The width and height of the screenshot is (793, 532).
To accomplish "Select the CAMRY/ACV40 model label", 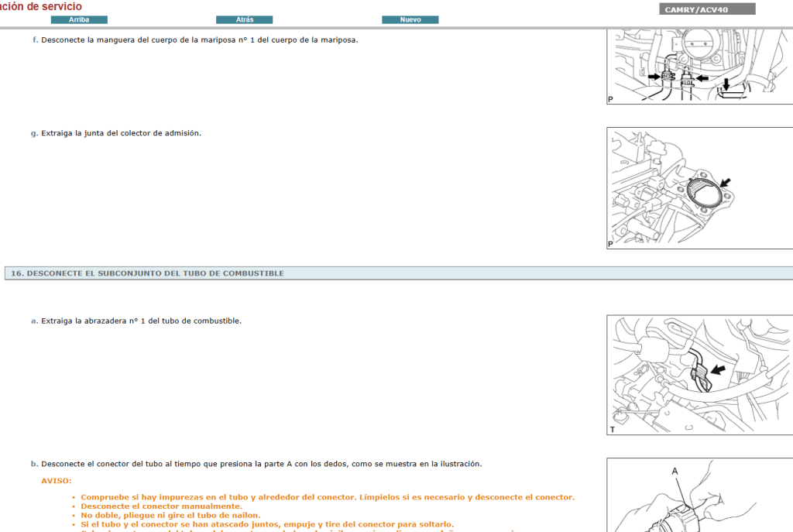I will tap(705, 9).
